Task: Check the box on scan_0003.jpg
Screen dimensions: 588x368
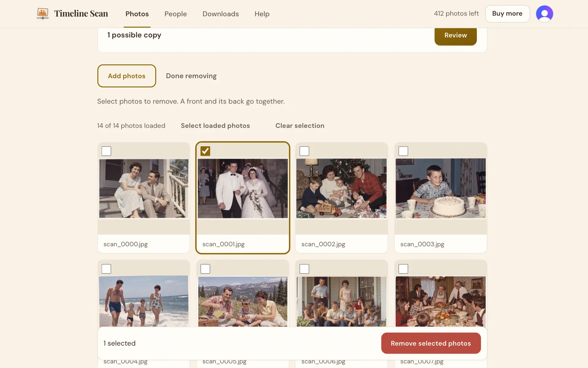Action: [403, 151]
